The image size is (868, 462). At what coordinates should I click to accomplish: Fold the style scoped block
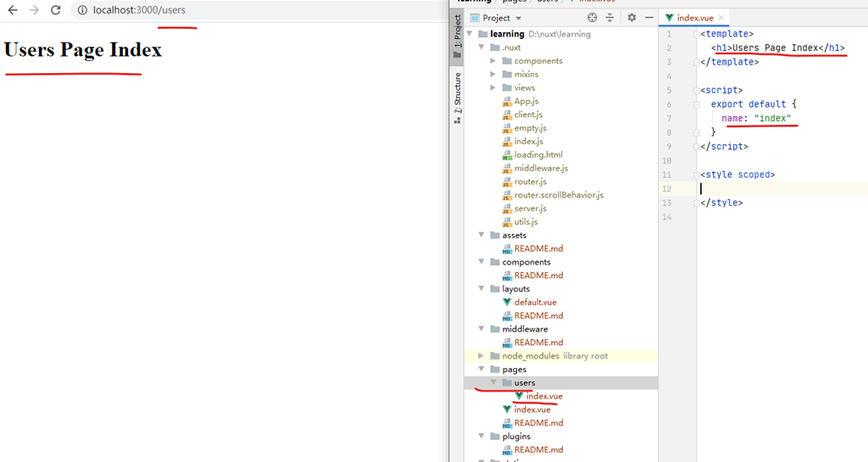[x=697, y=175]
